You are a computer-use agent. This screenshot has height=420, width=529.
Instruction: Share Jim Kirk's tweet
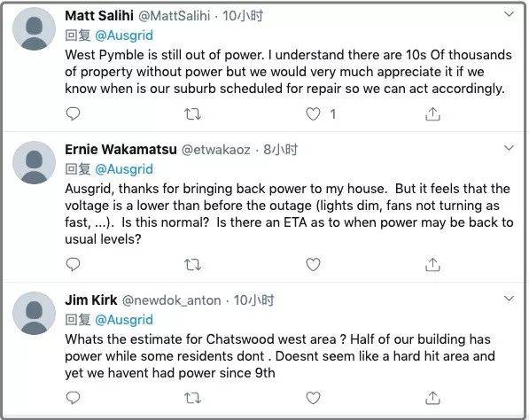pos(432,398)
